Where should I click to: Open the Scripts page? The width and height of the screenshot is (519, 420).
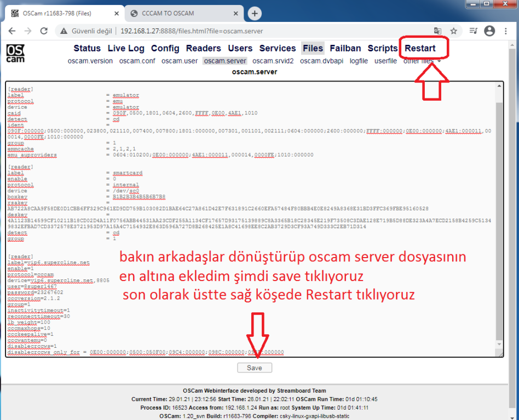(383, 48)
